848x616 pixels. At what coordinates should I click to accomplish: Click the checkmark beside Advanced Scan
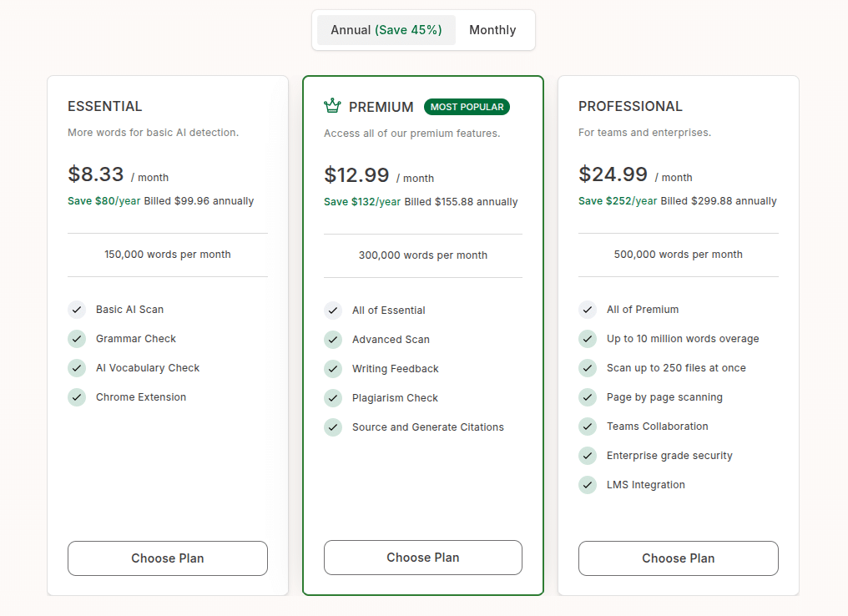tap(332, 339)
